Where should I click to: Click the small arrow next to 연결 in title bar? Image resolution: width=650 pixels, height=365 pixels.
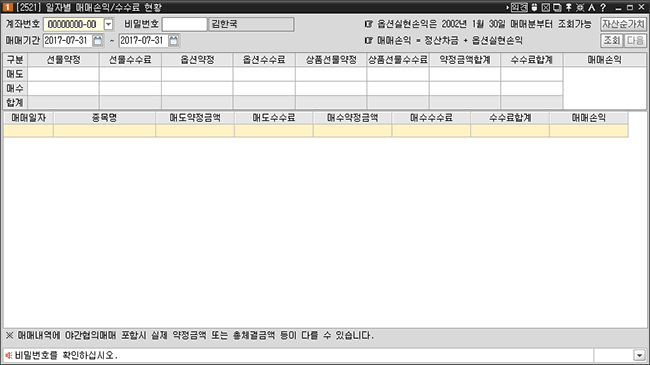coord(507,7)
